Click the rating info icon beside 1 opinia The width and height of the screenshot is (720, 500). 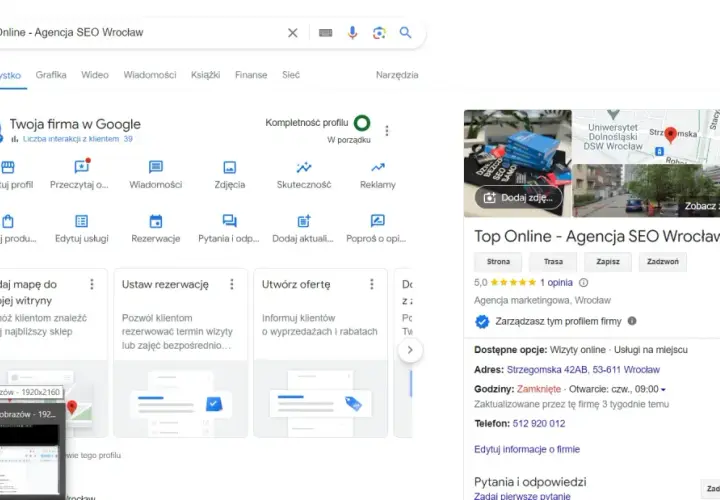[x=583, y=282]
